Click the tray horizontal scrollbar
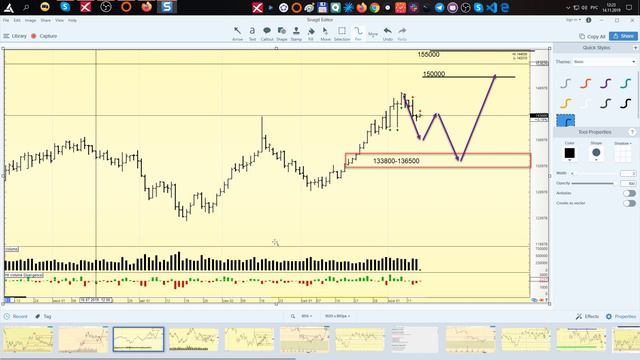Image resolution: width=640 pixels, height=360 pixels. pyautogui.click(x=148, y=358)
